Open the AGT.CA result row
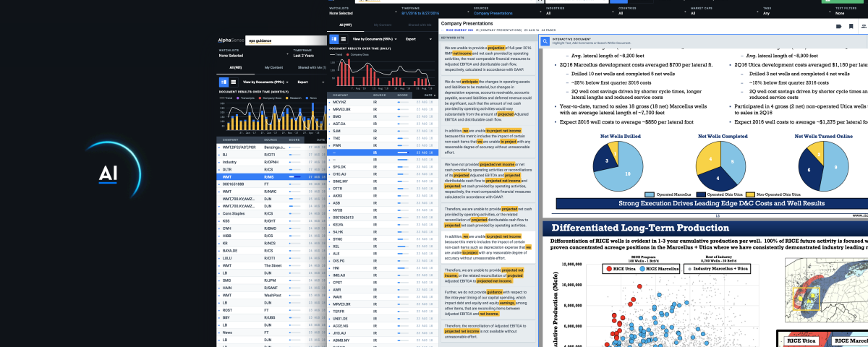This screenshot has width=868, height=347. [383, 124]
